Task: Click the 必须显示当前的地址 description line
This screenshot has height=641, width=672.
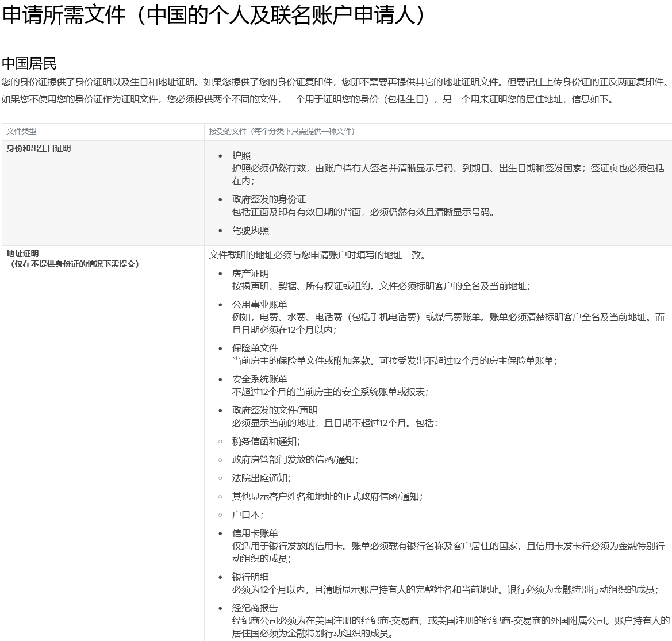Action: (335, 423)
